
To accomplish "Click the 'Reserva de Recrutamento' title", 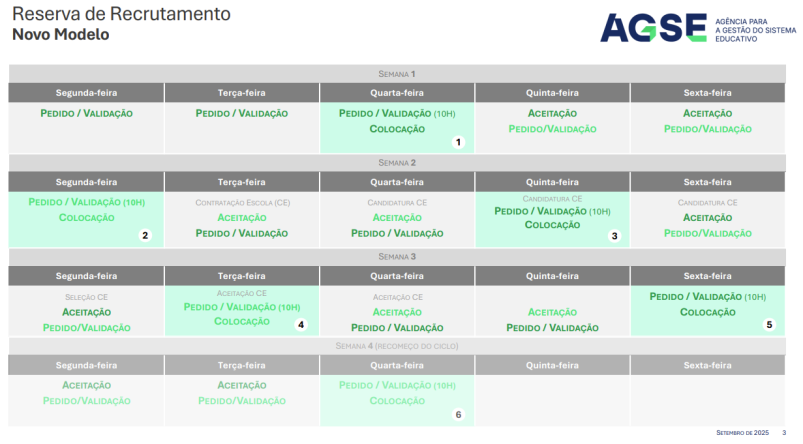I will (121, 14).
